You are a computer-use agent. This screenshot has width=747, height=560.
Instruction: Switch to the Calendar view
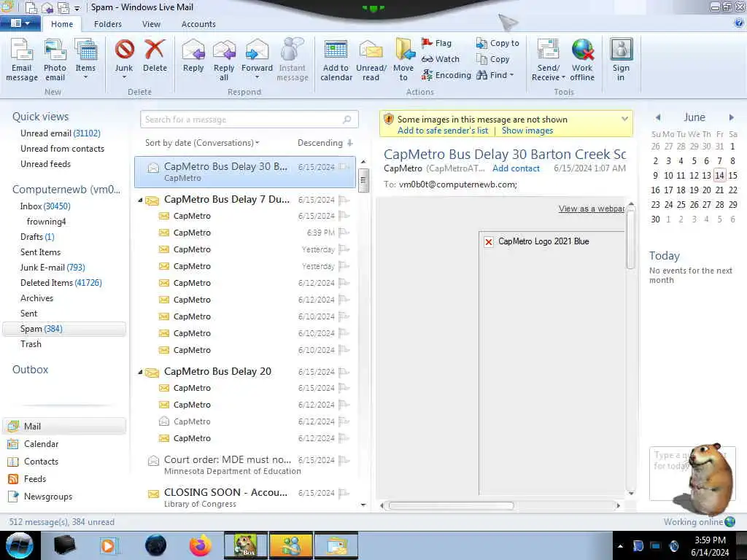pos(41,444)
